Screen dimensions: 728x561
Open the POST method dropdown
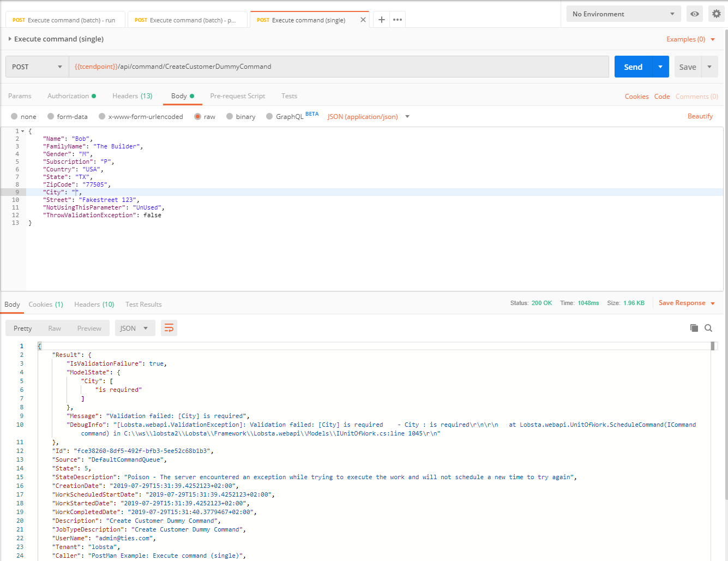[37, 67]
